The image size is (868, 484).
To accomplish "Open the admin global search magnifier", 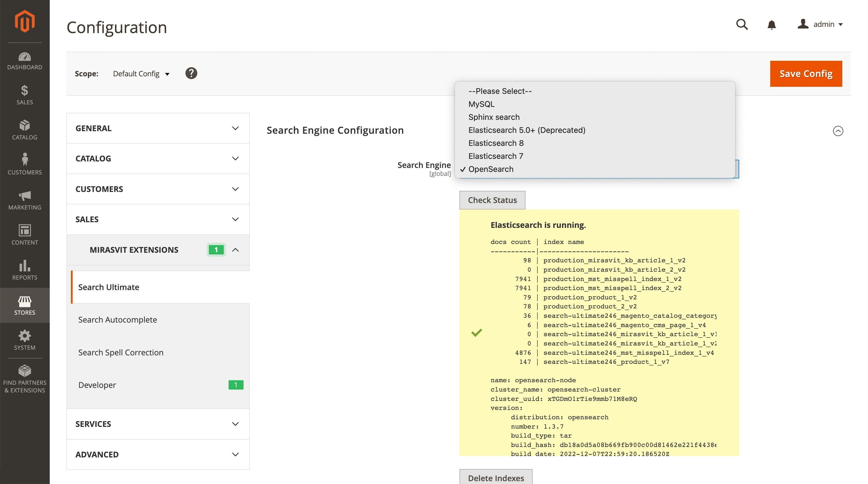I will (x=742, y=25).
